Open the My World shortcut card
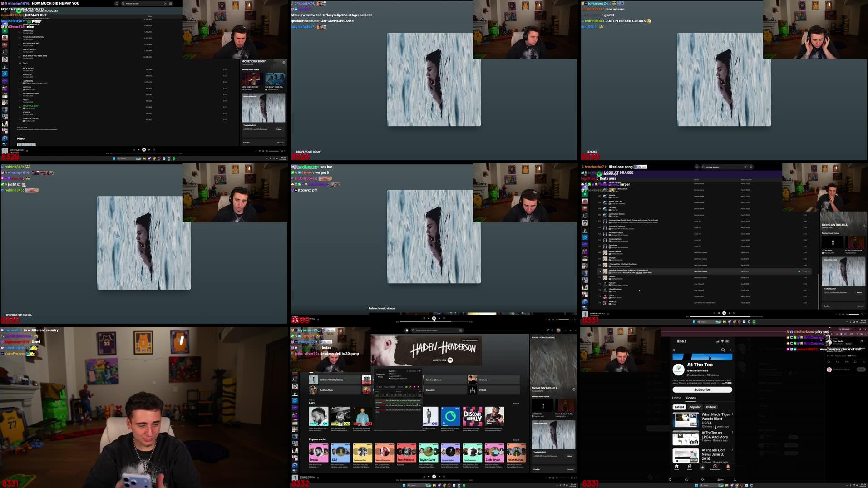This screenshot has width=868, height=488. [493, 380]
